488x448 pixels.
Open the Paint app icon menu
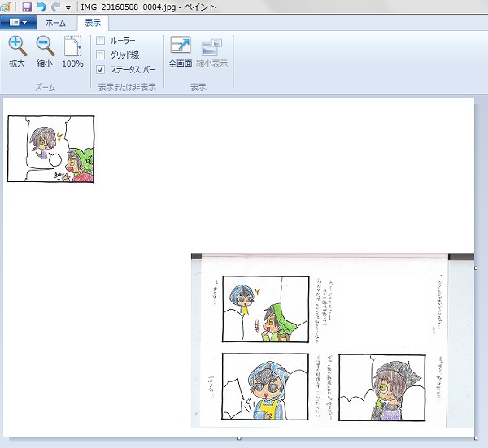coord(7,7)
